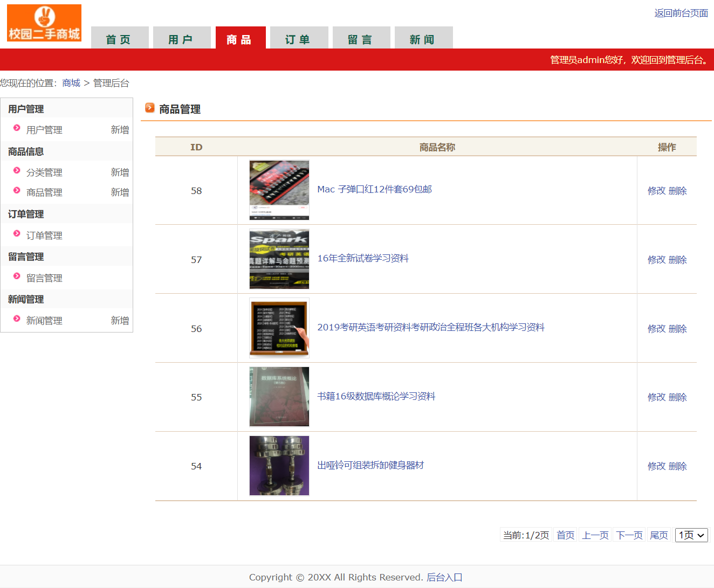Click 修改 for product ID 54

pyautogui.click(x=657, y=466)
